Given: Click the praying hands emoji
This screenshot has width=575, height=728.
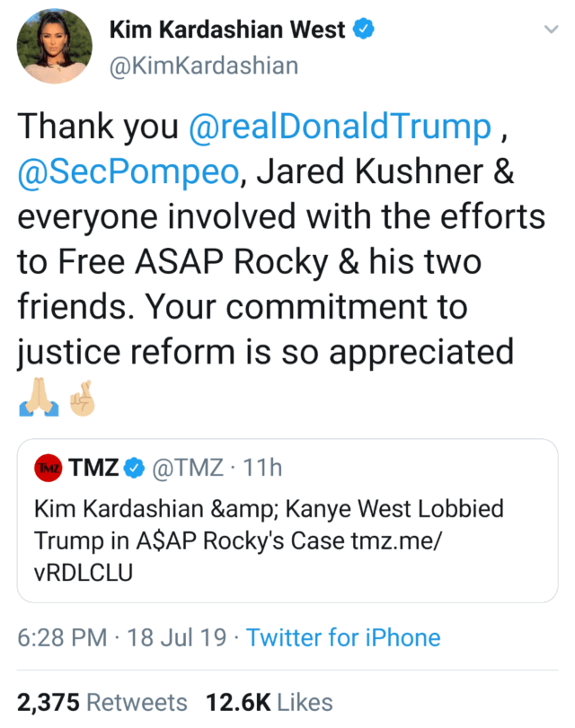Looking at the screenshot, I should point(39,398).
